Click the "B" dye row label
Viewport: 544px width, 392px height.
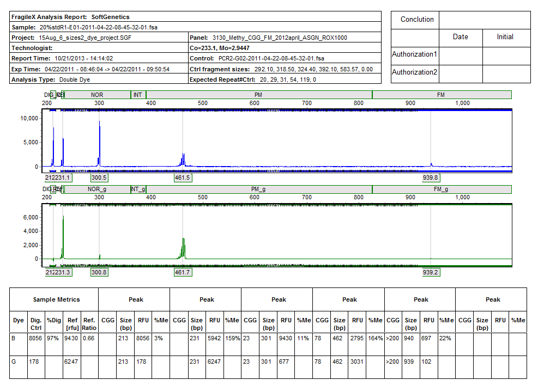[14, 338]
